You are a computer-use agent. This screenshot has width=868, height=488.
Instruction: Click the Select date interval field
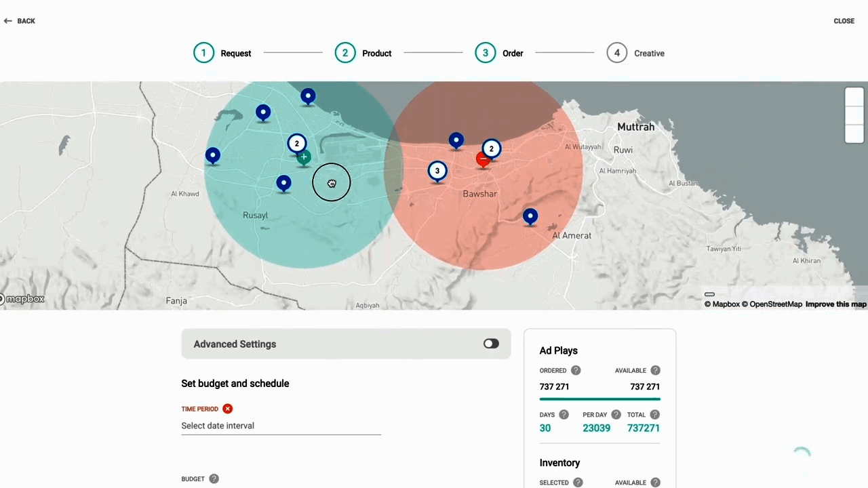[x=271, y=426]
